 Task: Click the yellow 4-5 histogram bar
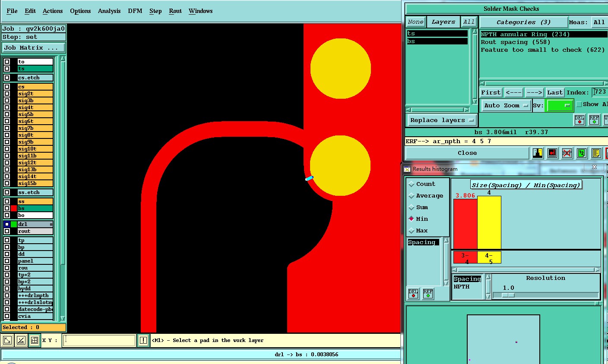click(489, 223)
